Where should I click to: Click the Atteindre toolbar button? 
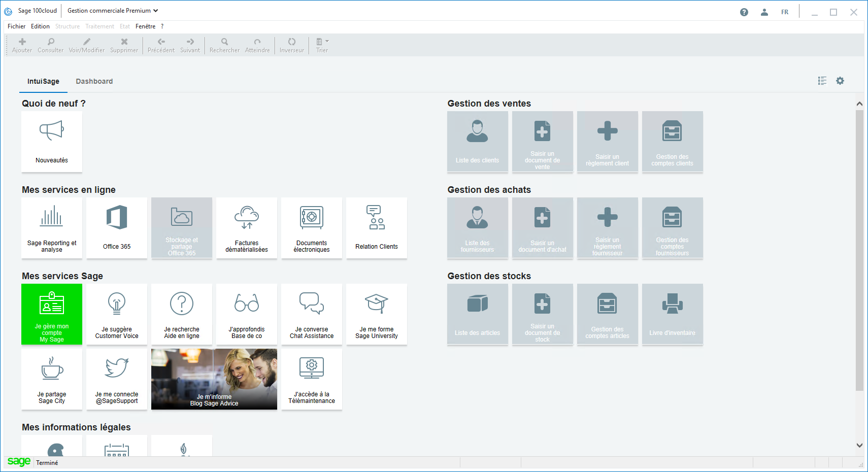pos(257,45)
